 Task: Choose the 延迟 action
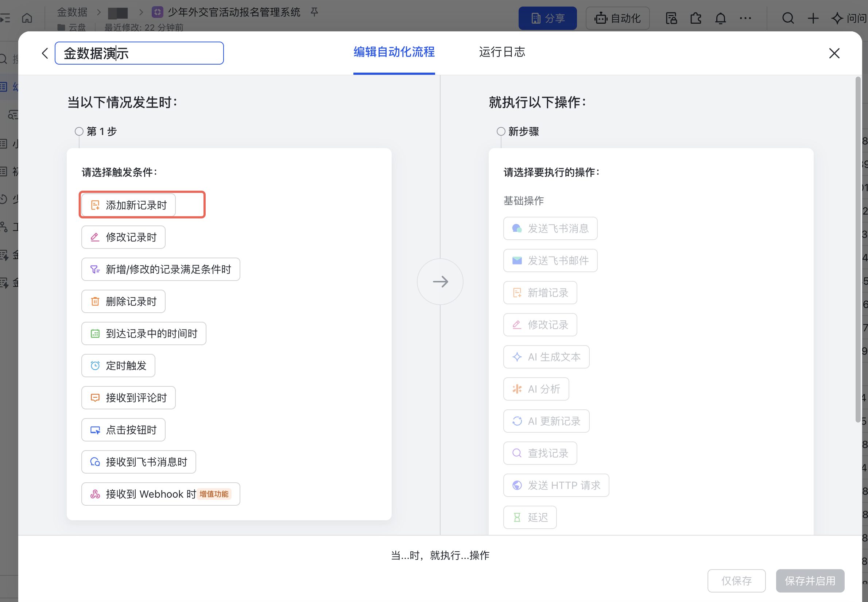[x=530, y=517]
